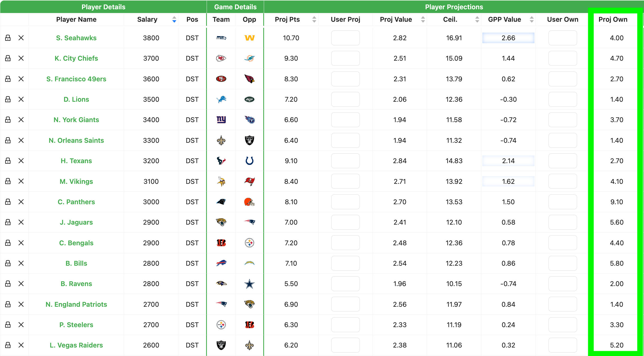
Task: Toggle lock on N. Orleans Saints
Action: point(8,140)
